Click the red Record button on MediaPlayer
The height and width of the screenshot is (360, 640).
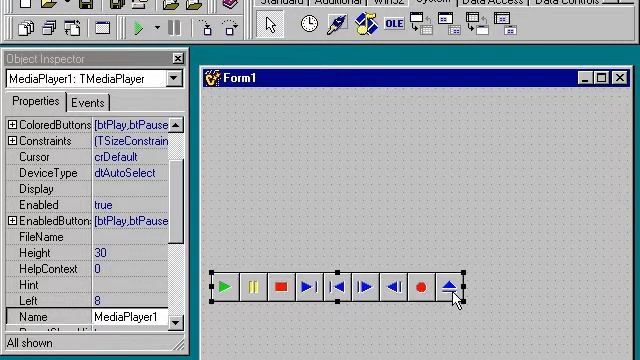coord(421,287)
